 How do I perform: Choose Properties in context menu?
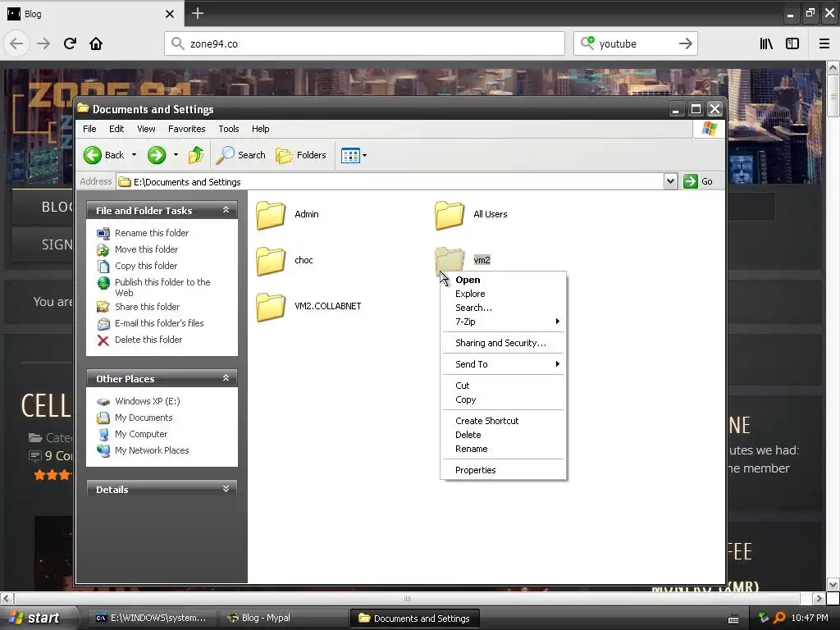coord(503,470)
